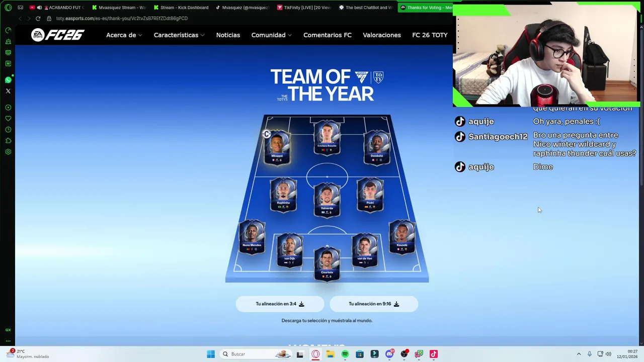
Task: Click the microphone icon in system tray
Action: click(x=590, y=354)
